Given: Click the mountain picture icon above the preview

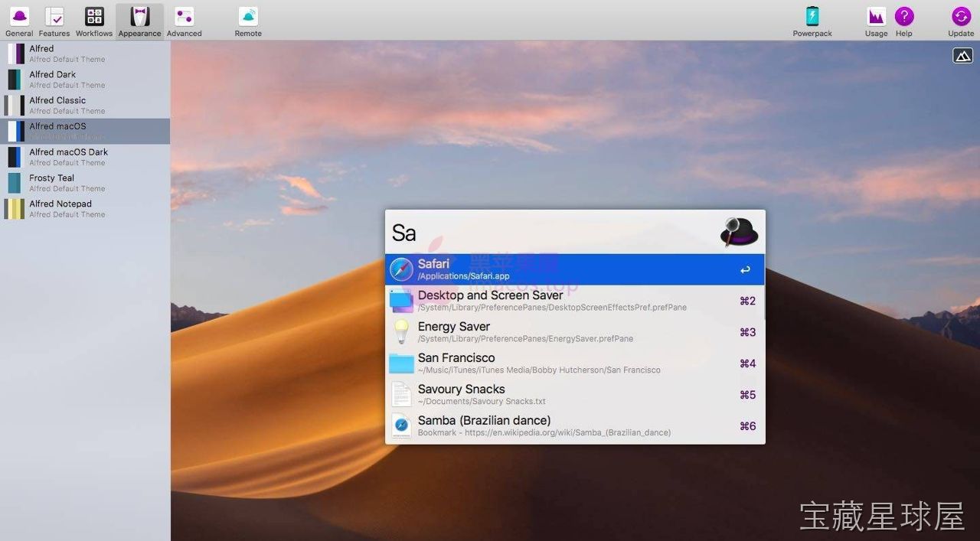Looking at the screenshot, I should coord(962,55).
